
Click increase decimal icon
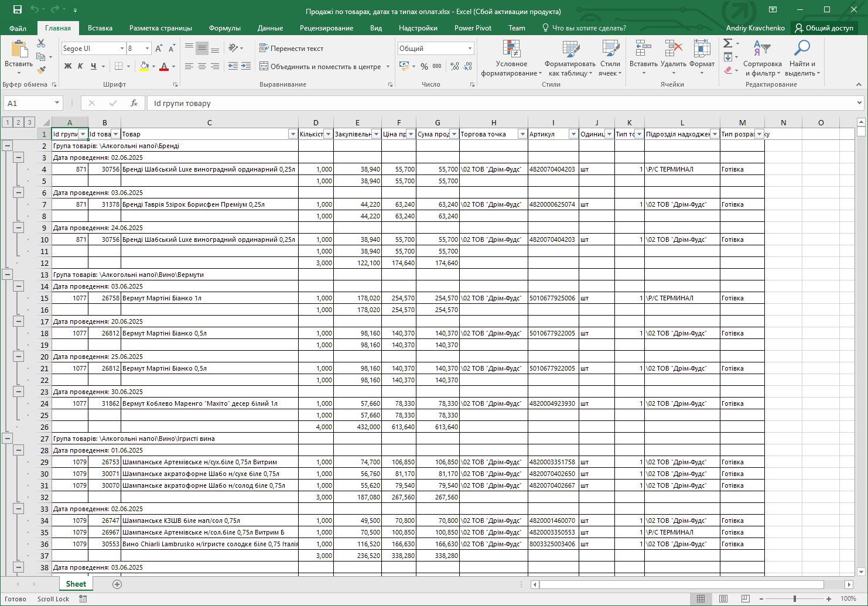click(454, 66)
